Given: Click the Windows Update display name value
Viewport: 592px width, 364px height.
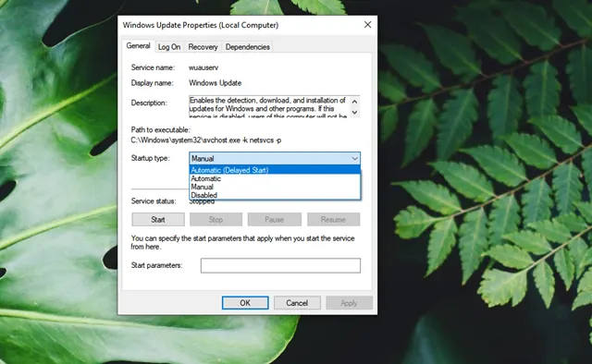Looking at the screenshot, I should point(216,83).
